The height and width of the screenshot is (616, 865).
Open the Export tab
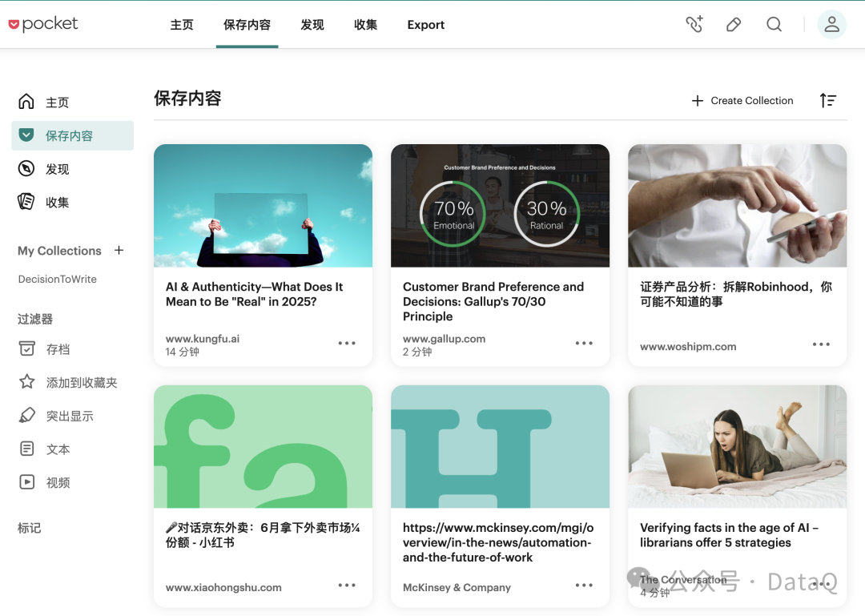pos(426,25)
